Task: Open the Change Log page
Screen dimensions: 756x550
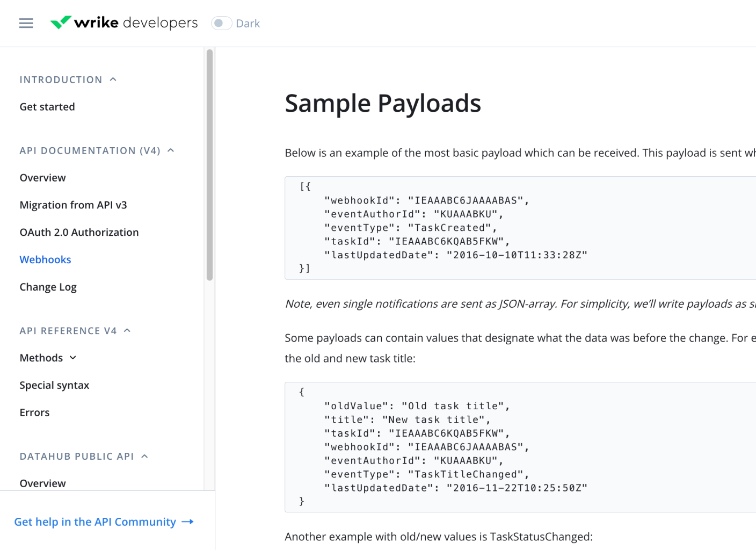Action: (48, 286)
